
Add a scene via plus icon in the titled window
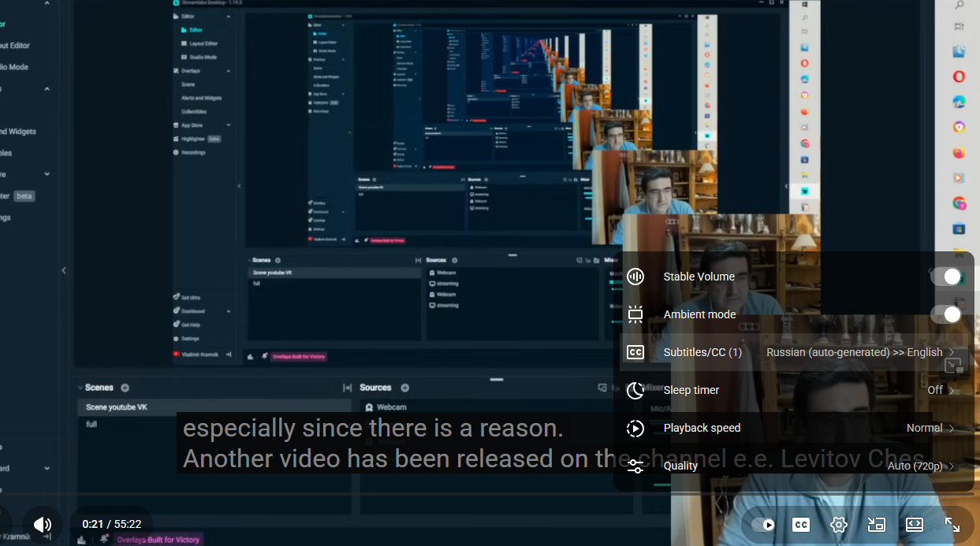pyautogui.click(x=278, y=260)
